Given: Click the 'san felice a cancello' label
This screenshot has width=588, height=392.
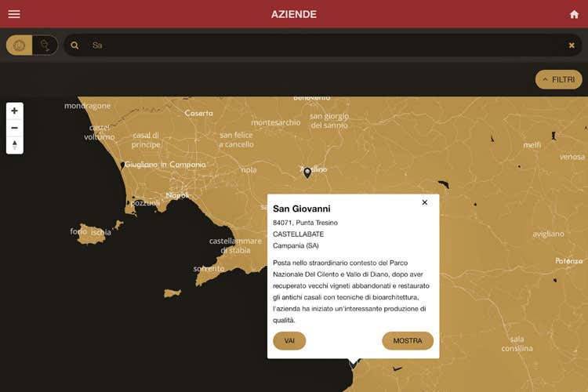Looking at the screenshot, I should click(x=236, y=140).
